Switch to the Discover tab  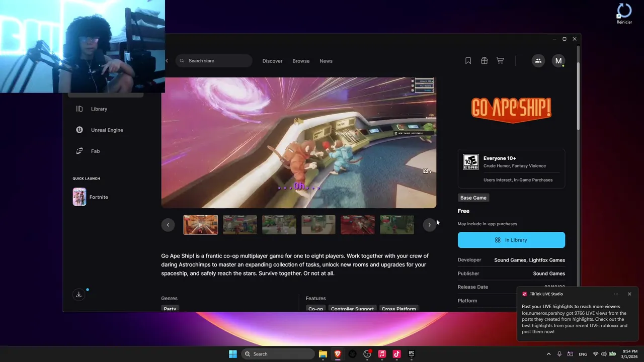[272, 61]
